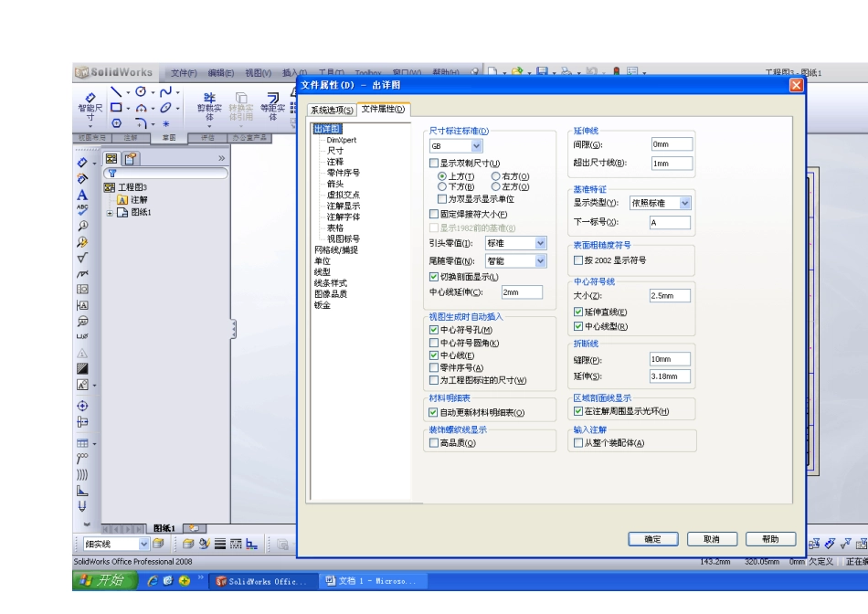Click the ABC spell checker icon
Viewport: 868px width, 614px height.
tap(82, 210)
